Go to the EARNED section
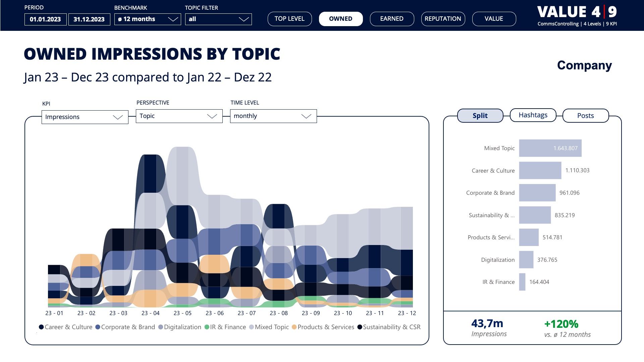The image size is (644, 362). coord(392,19)
